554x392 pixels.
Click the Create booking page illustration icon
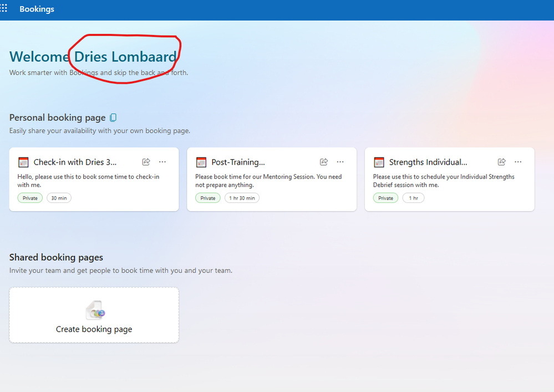pyautogui.click(x=95, y=310)
